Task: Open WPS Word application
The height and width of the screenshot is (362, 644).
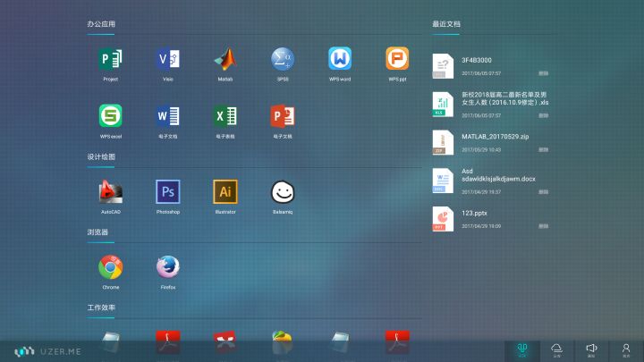Action: [x=340, y=59]
